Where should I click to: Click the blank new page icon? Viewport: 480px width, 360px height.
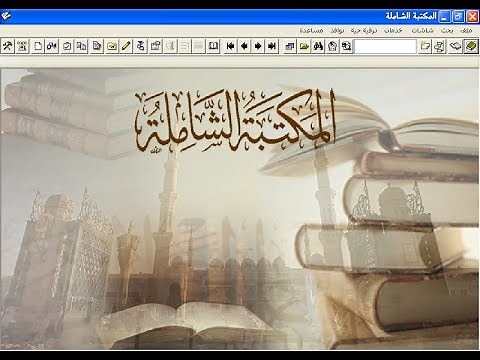point(38,46)
